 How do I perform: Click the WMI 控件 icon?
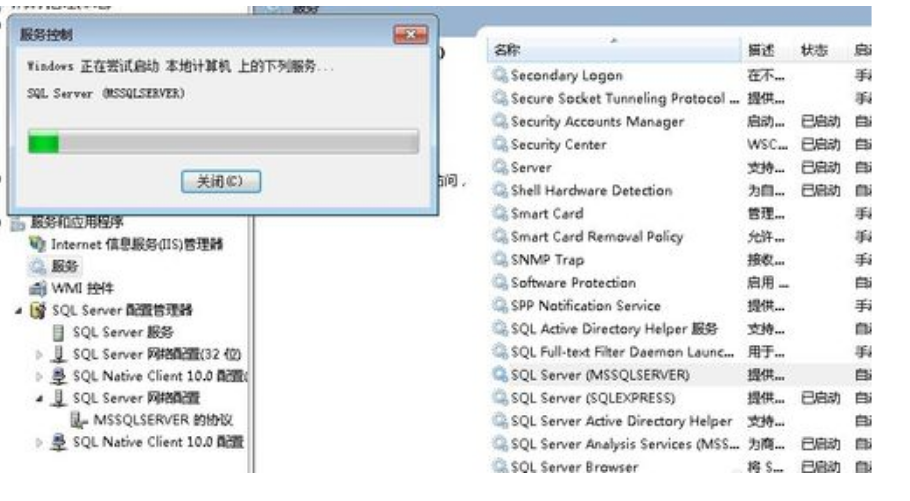39,288
